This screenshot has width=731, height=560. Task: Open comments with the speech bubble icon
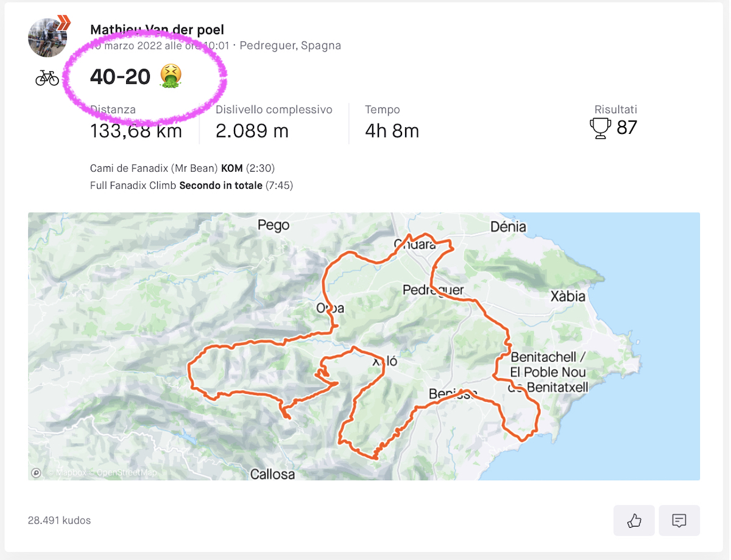point(679,520)
